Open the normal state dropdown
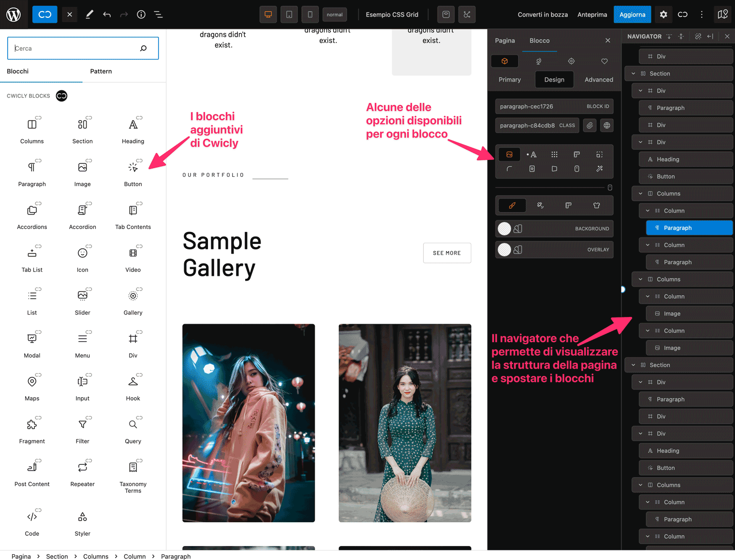 335,14
